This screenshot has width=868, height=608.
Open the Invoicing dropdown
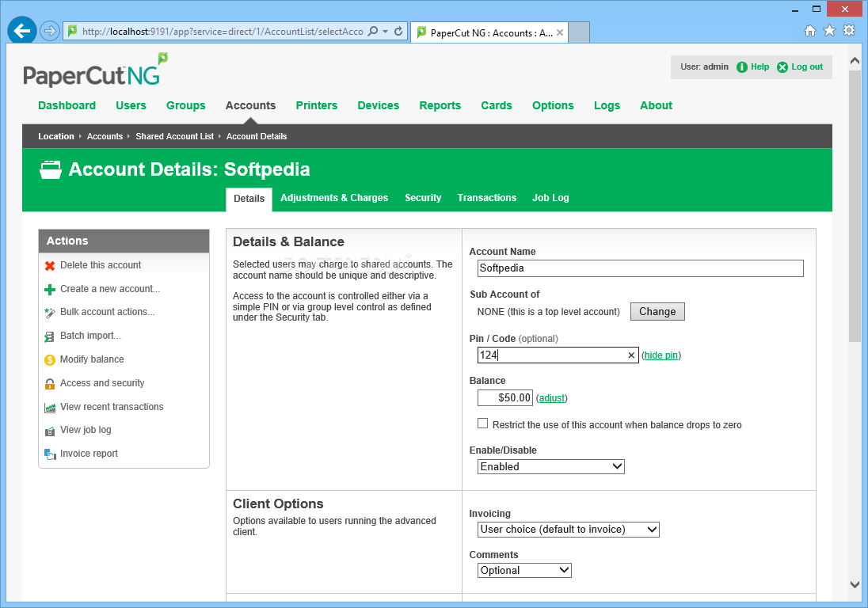tap(569, 530)
